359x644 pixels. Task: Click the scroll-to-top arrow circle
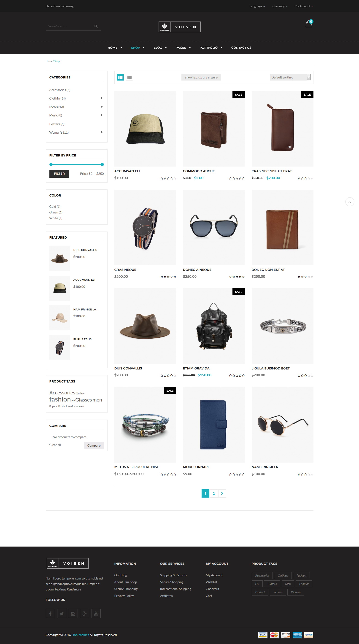click(349, 202)
